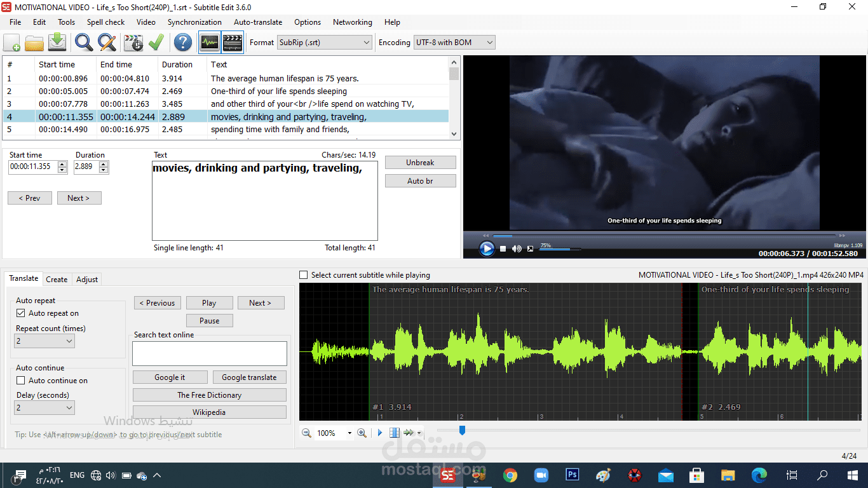Open the Synchronization menu
The width and height of the screenshot is (868, 488).
[x=194, y=22]
